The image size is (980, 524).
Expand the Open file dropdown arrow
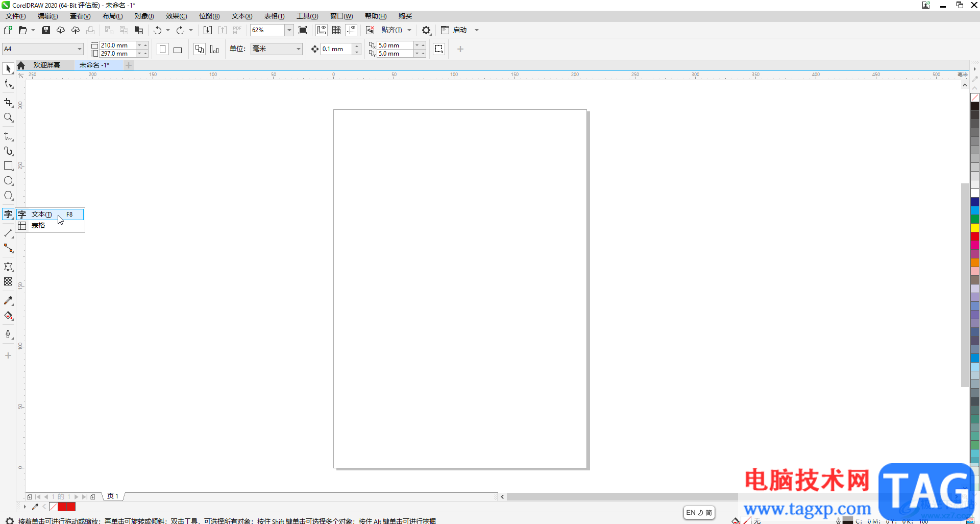(x=33, y=30)
